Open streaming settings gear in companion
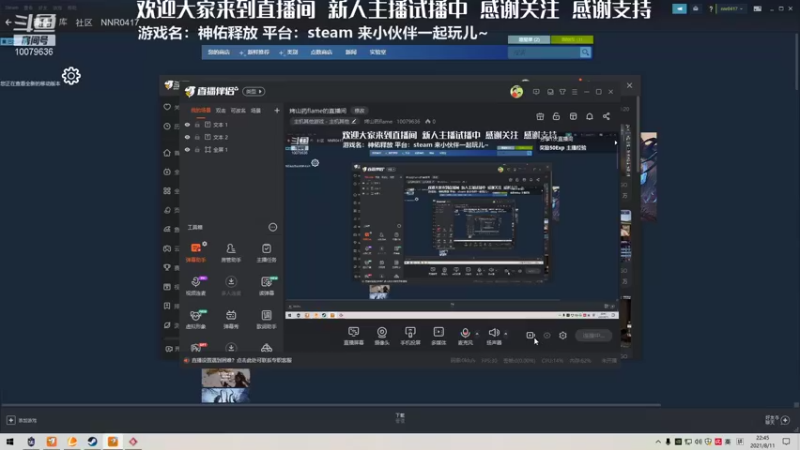The image size is (800, 450). click(563, 335)
